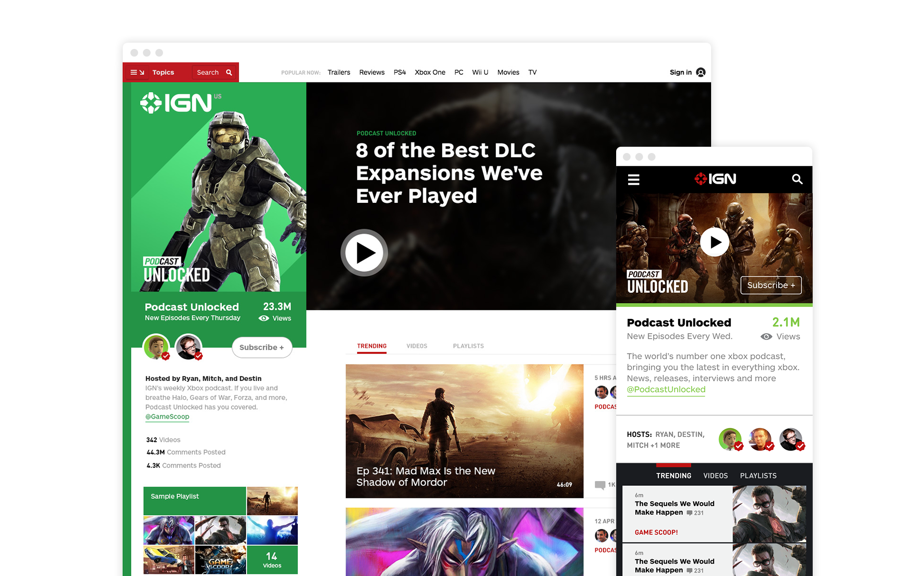Click the eye Views icon under 2.1M
Viewport: 924px width, 576px height.
[x=766, y=337]
